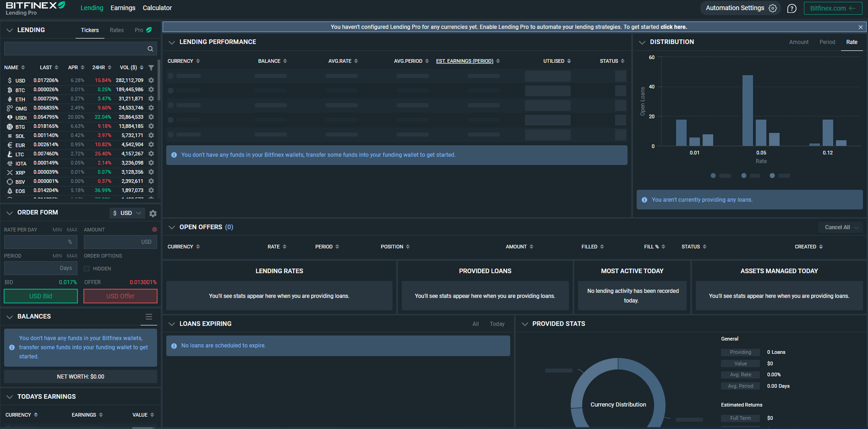Viewport: 868px width, 429px height.
Task: Dismiss the Lending Pro notification banner
Action: (860, 27)
